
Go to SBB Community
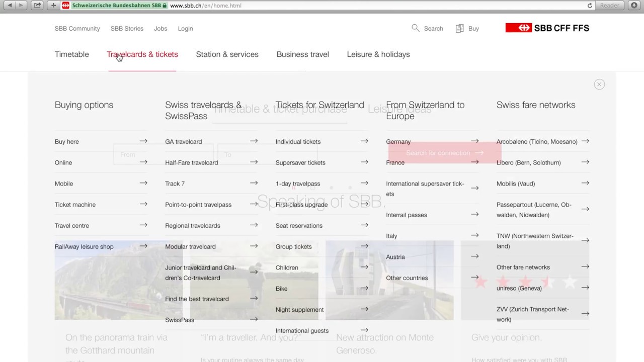point(77,29)
